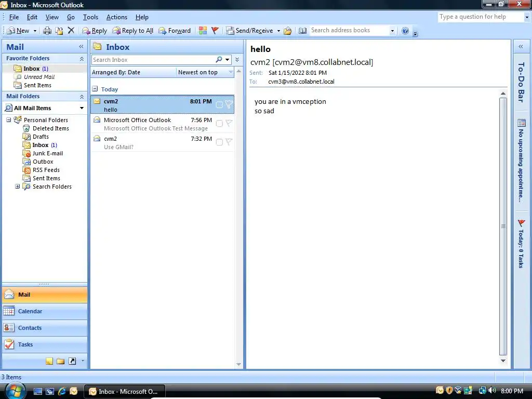Image resolution: width=532 pixels, height=399 pixels.
Task: Click the Notes icon in the navigation pane
Action: pyautogui.click(x=49, y=362)
